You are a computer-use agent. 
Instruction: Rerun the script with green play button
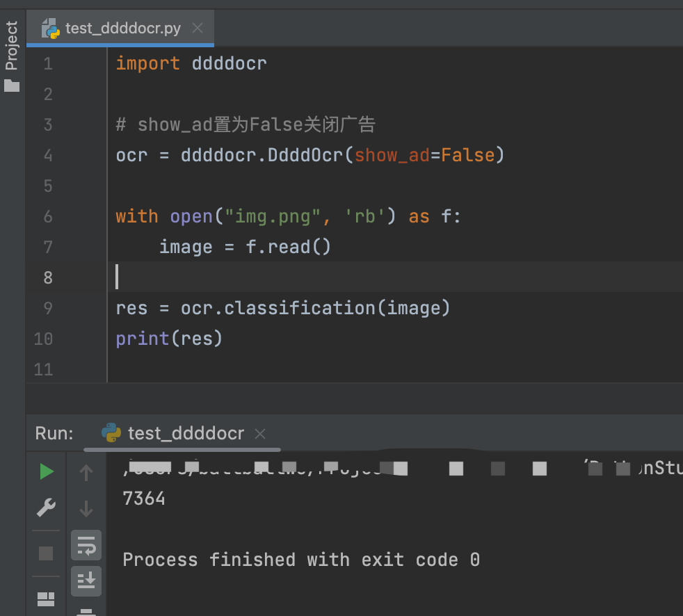46,471
